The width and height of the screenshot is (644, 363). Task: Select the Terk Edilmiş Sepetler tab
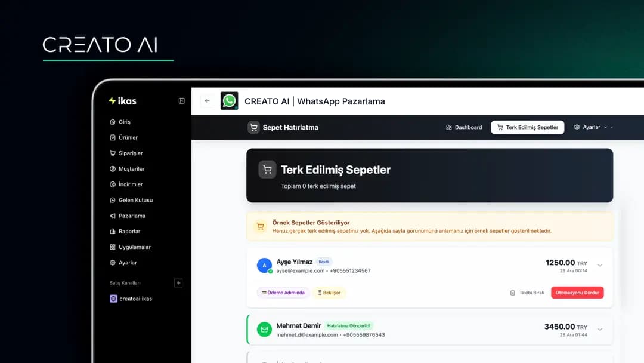point(527,127)
